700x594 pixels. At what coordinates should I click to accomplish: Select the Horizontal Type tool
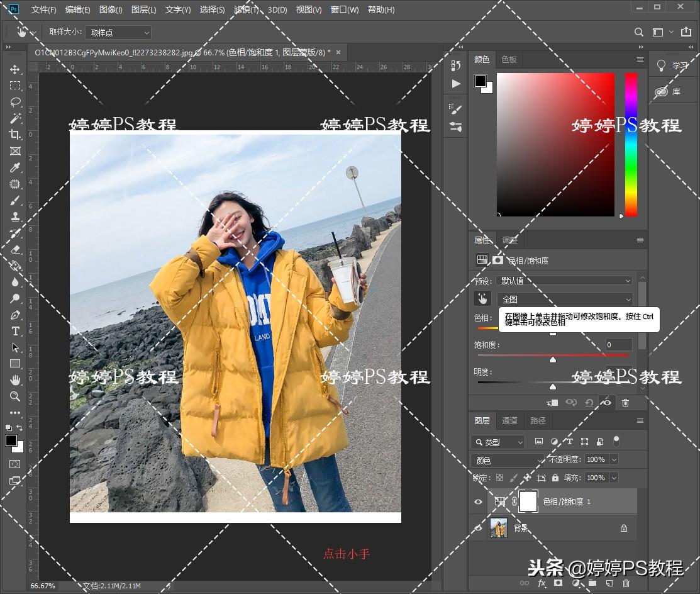click(15, 331)
